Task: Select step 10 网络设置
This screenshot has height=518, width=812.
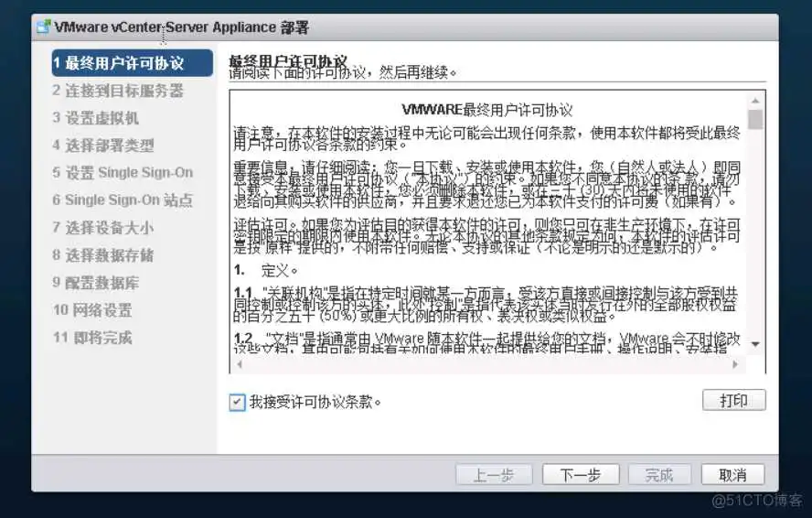Action: (92, 310)
